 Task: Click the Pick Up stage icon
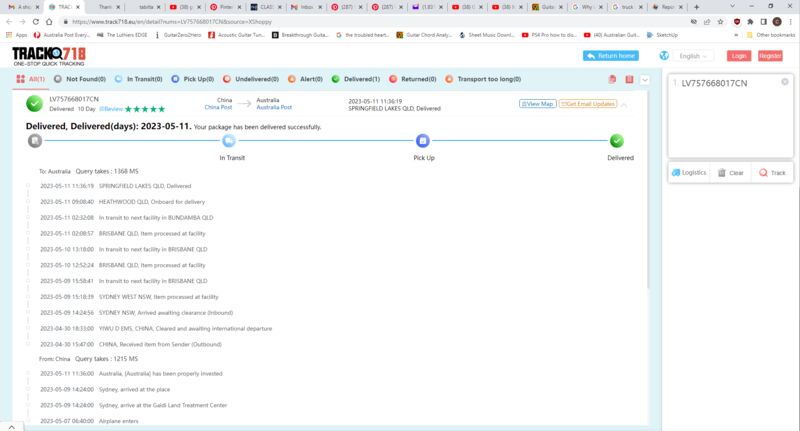click(422, 140)
